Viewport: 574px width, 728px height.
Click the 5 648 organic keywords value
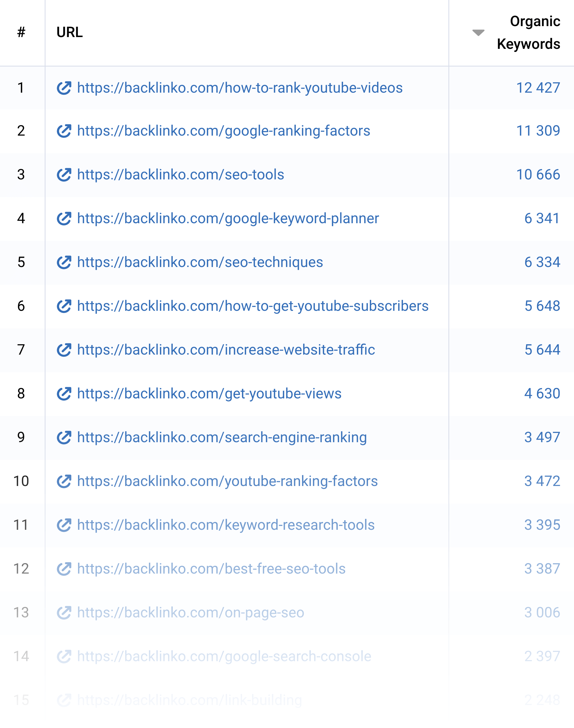coord(542,306)
